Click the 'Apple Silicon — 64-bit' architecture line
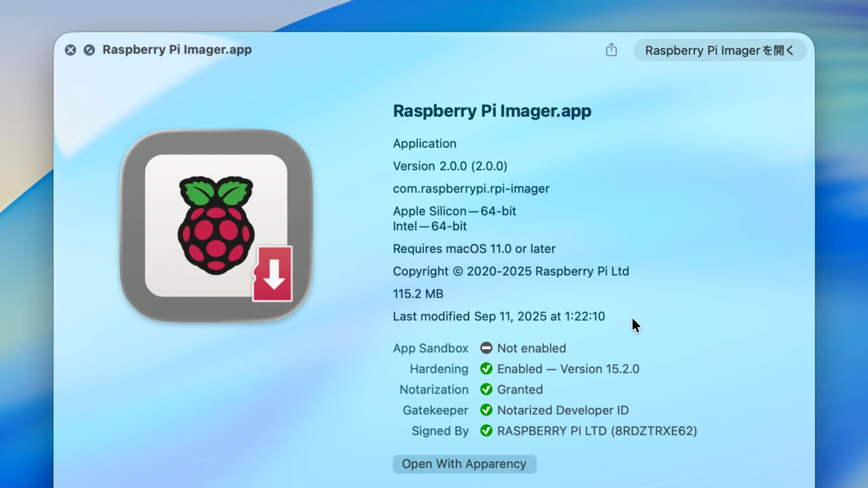The width and height of the screenshot is (868, 488). pyautogui.click(x=454, y=211)
